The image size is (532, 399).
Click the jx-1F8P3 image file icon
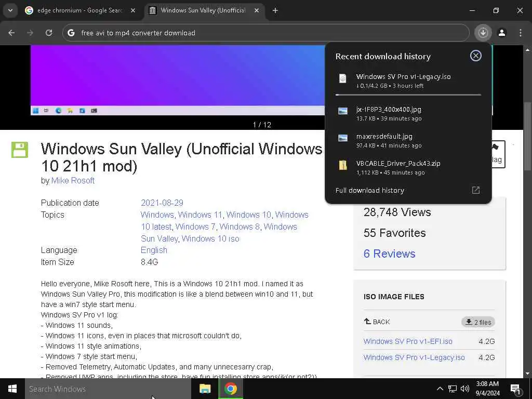pyautogui.click(x=343, y=111)
